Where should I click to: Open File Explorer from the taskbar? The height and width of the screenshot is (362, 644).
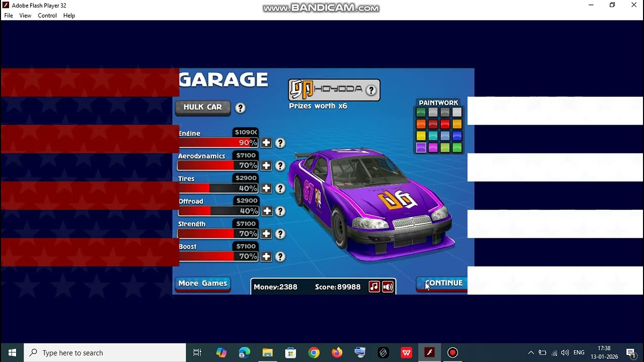[x=268, y=353]
